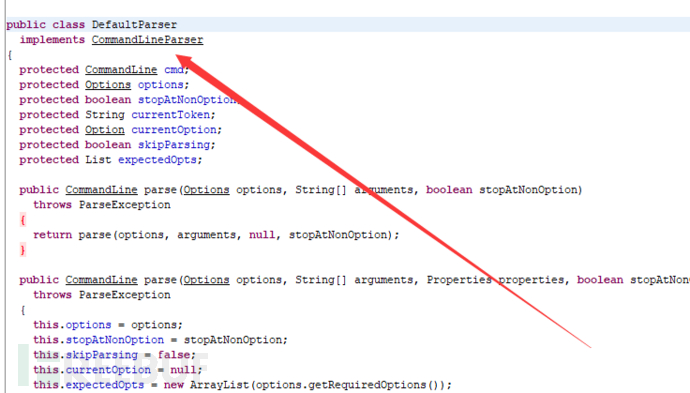Follow Option type link before currentOption field
Screen dimensions: 690x393
tap(105, 130)
